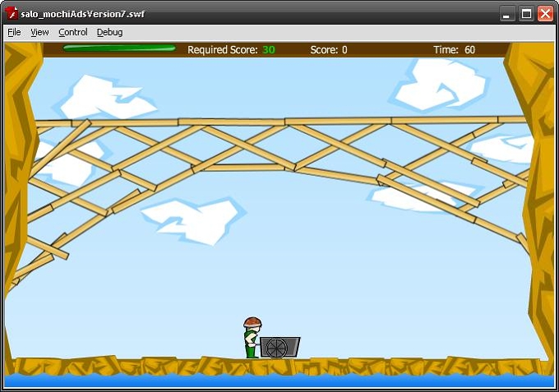Open the File menu
The height and width of the screenshot is (392, 559).
pyautogui.click(x=14, y=32)
